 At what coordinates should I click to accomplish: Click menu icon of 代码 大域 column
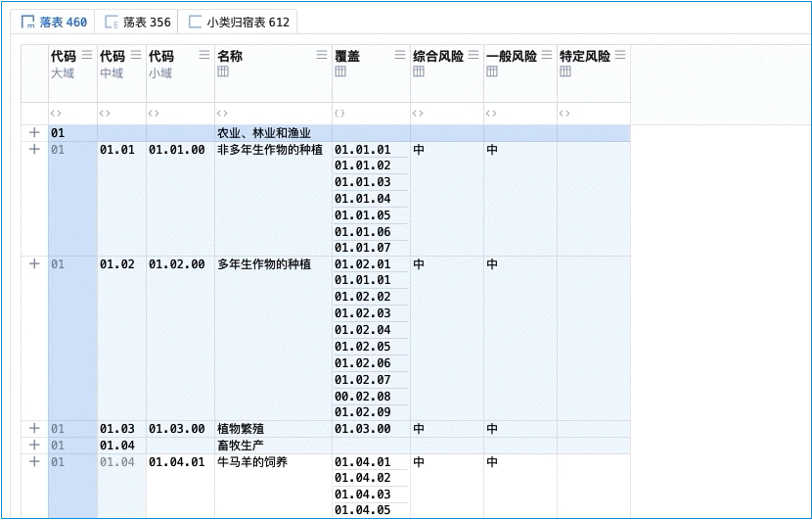point(87,56)
